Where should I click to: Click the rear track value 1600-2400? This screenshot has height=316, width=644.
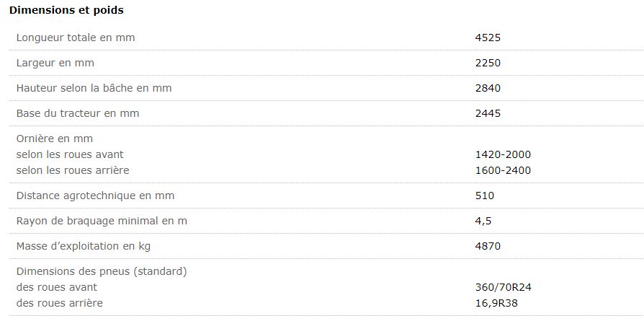point(503,170)
